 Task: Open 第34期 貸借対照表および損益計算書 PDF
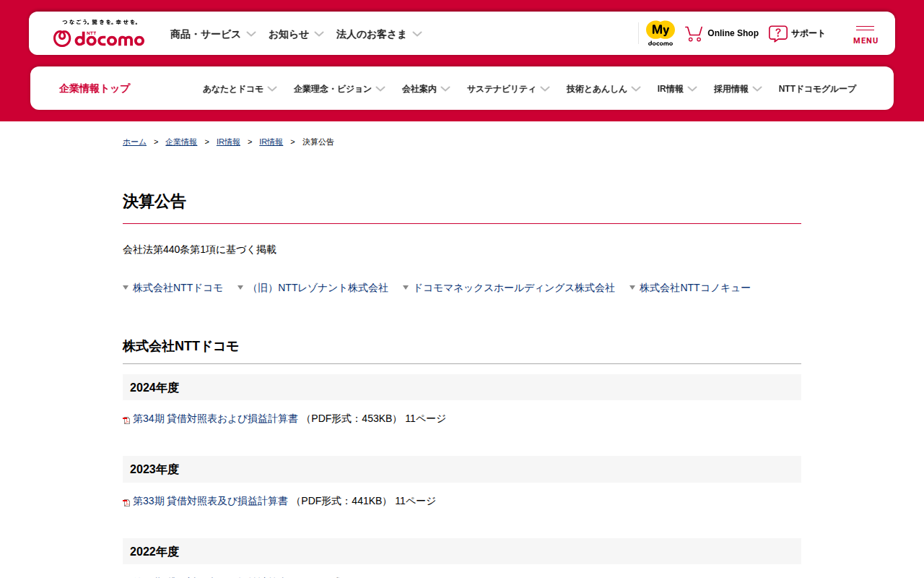[215, 418]
